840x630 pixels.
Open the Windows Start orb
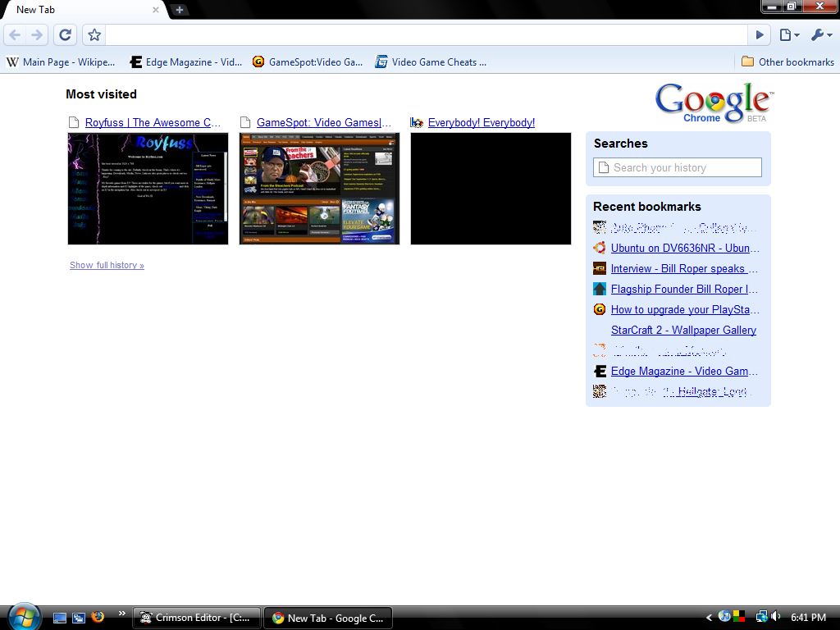point(22,616)
